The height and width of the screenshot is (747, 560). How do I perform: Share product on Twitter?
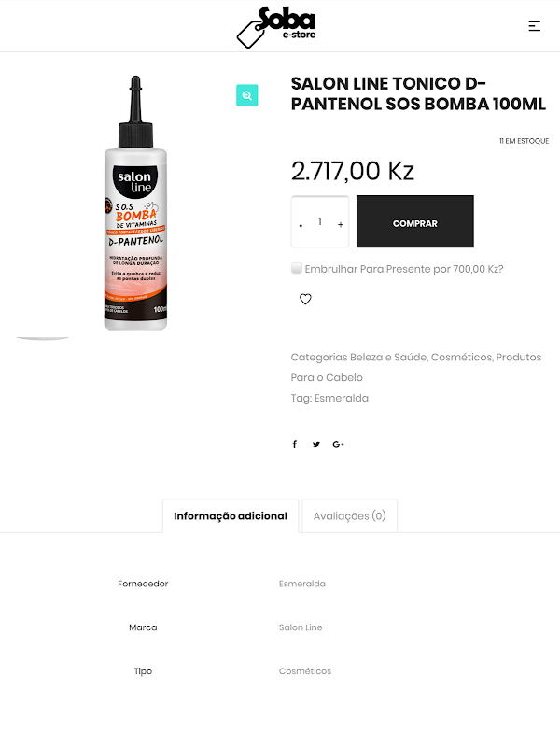(x=316, y=444)
